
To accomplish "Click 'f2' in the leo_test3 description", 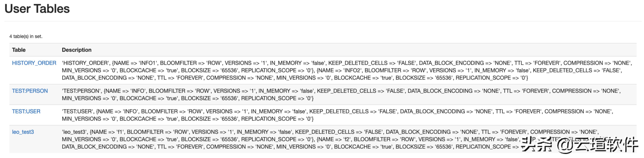I will [347, 139].
